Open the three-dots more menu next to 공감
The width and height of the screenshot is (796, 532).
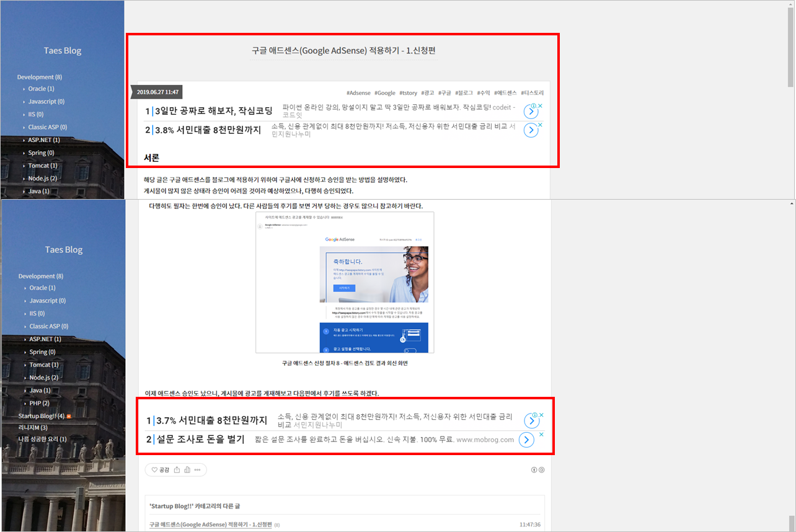pyautogui.click(x=198, y=470)
